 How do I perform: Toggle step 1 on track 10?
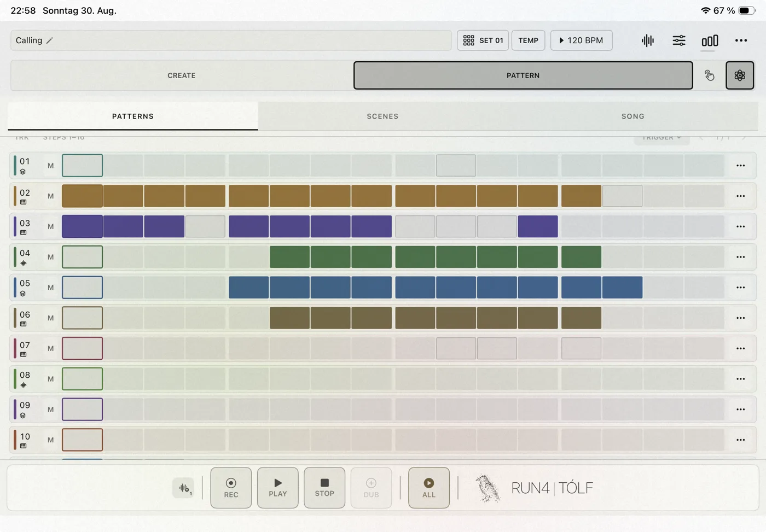[82, 440]
